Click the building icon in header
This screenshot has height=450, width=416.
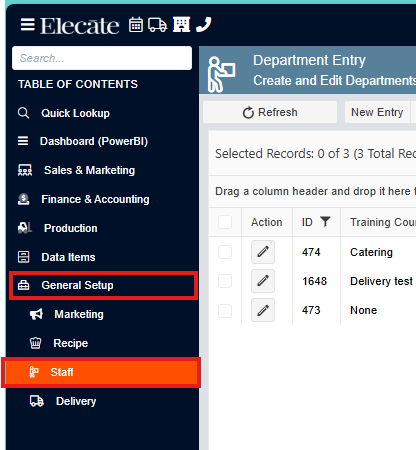click(181, 24)
